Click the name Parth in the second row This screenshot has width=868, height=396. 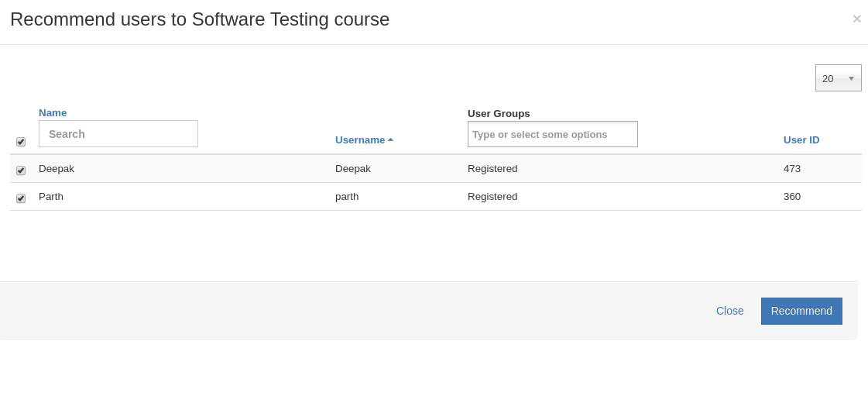pos(51,197)
